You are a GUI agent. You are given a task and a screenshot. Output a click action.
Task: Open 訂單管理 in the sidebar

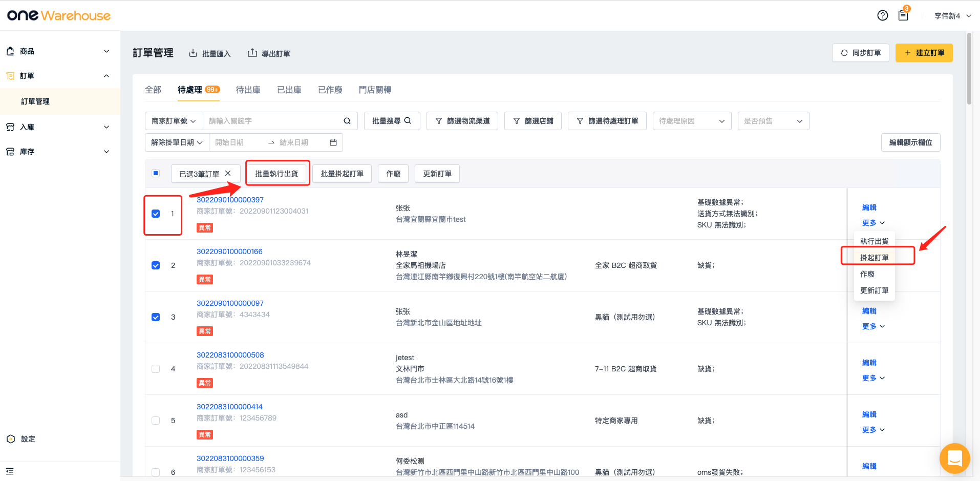pos(60,101)
